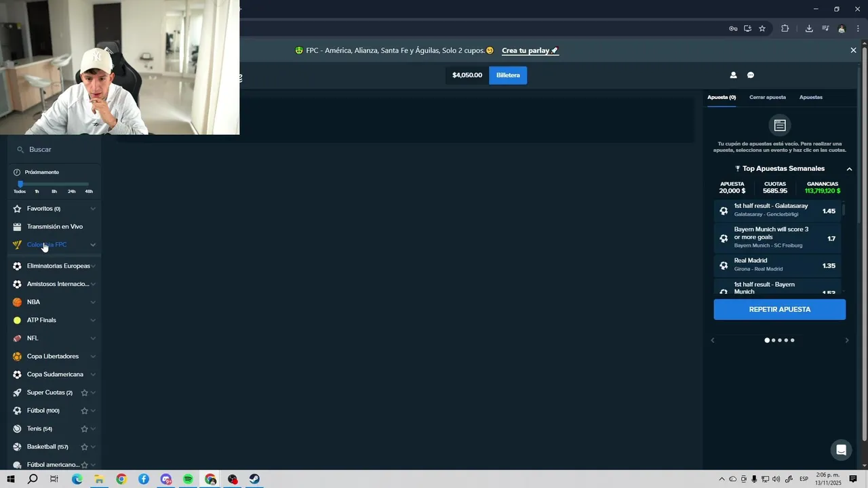Open File Explorer from the taskbar
The image size is (868, 488).
(99, 479)
